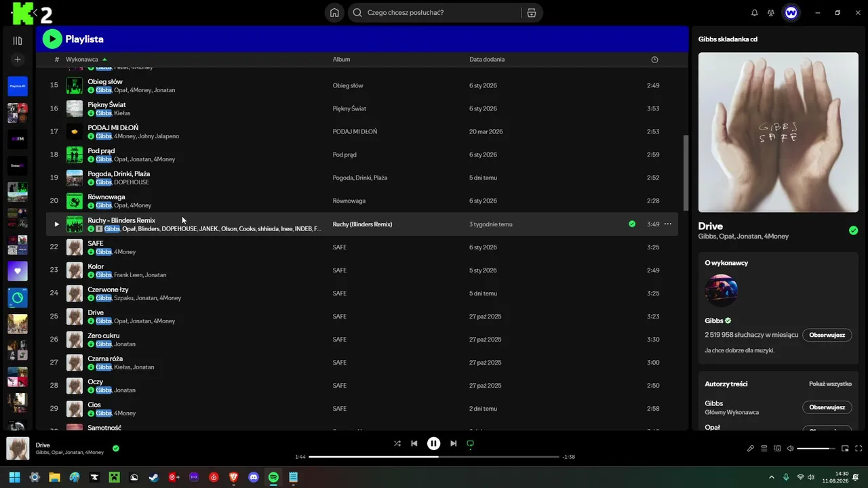
Task: Click the back arrow in top-left corner
Action: coord(35,13)
